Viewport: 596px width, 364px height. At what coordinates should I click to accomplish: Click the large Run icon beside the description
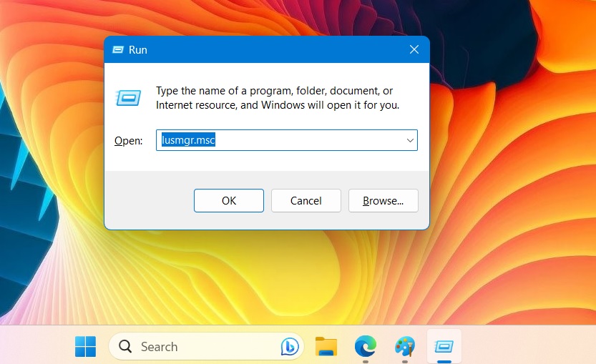point(129,98)
